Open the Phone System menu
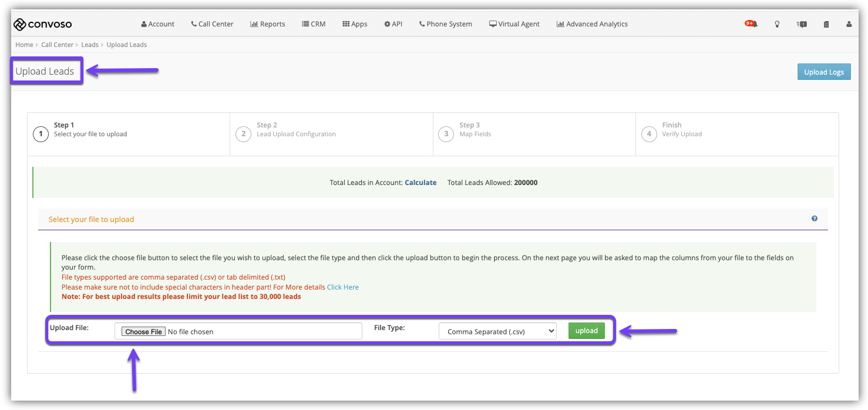Screen dimensions: 868x410 [x=446, y=24]
